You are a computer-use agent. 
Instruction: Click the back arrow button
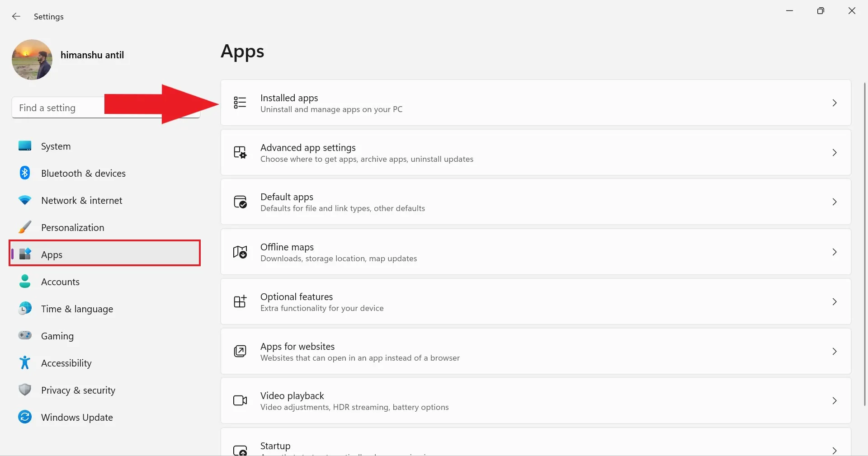[16, 17]
